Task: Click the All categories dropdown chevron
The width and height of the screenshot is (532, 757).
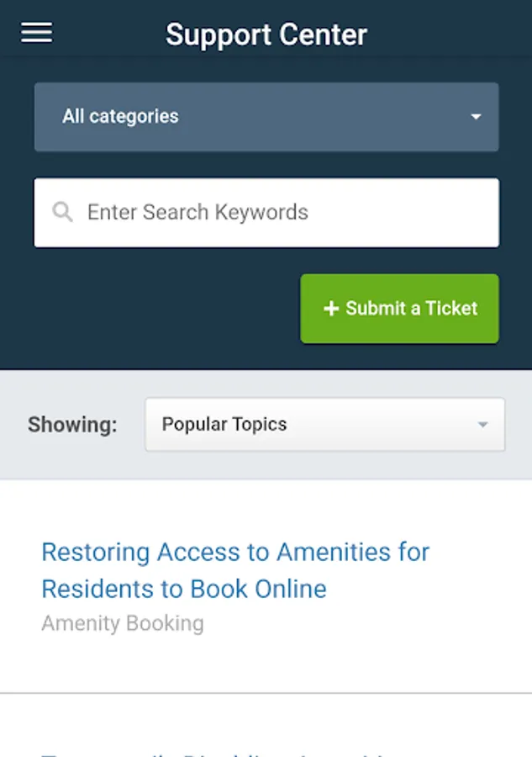Action: point(477,118)
